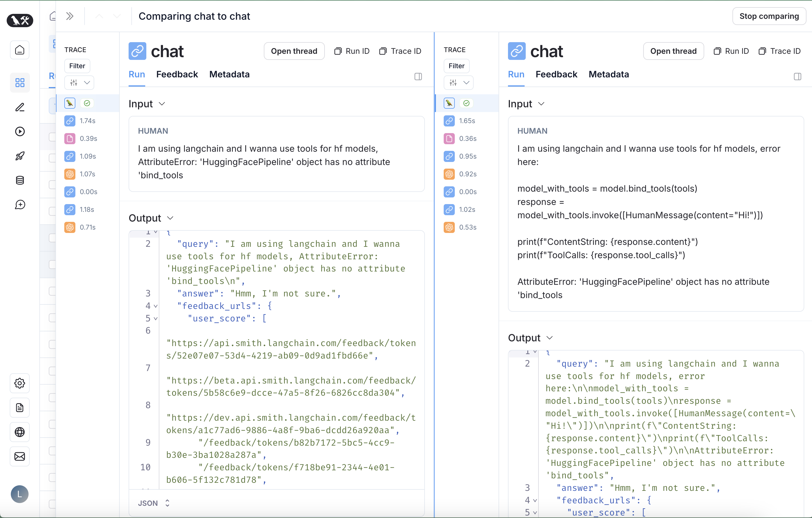The width and height of the screenshot is (812, 518).
Task: Click the rocket deployments icon
Action: point(20,156)
